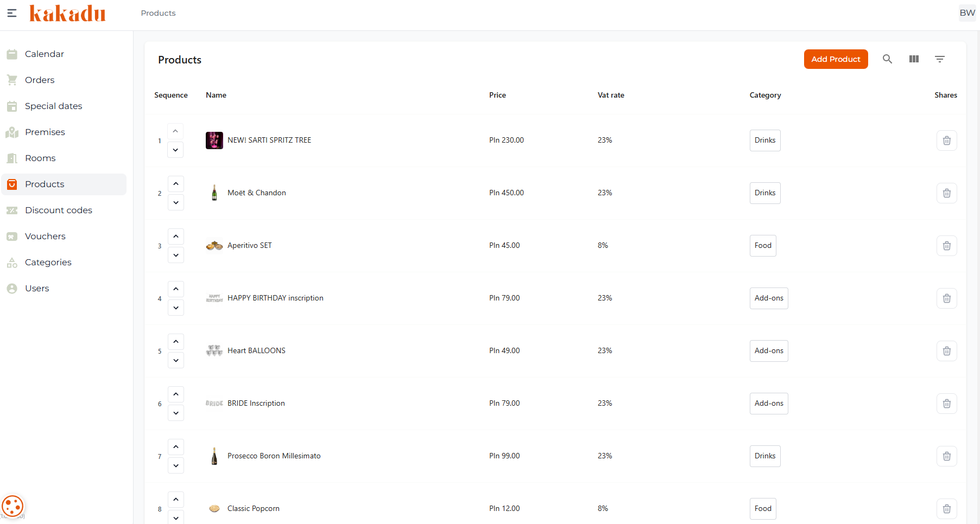
Task: Open the BW user avatar menu
Action: tap(967, 13)
